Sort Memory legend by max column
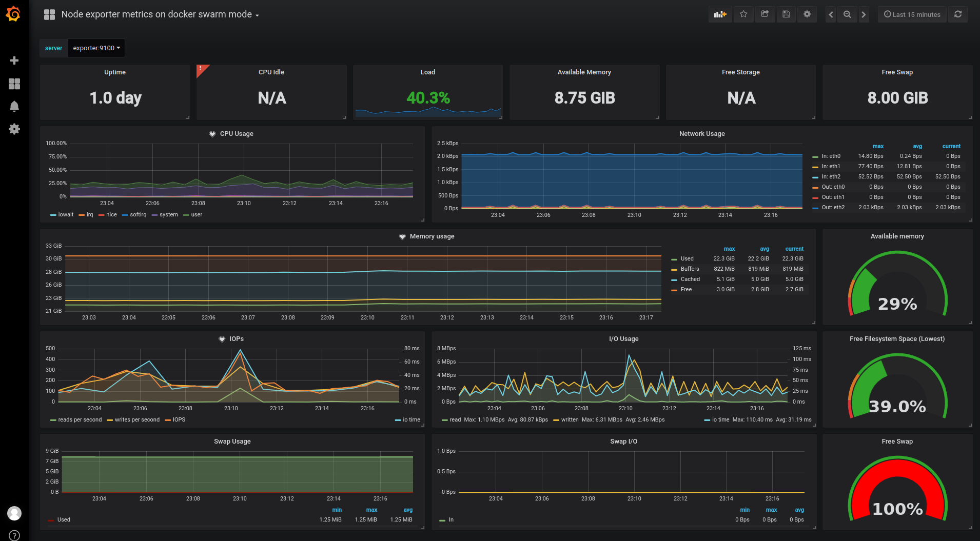Screen dimensions: 980x541 pyautogui.click(x=729, y=249)
